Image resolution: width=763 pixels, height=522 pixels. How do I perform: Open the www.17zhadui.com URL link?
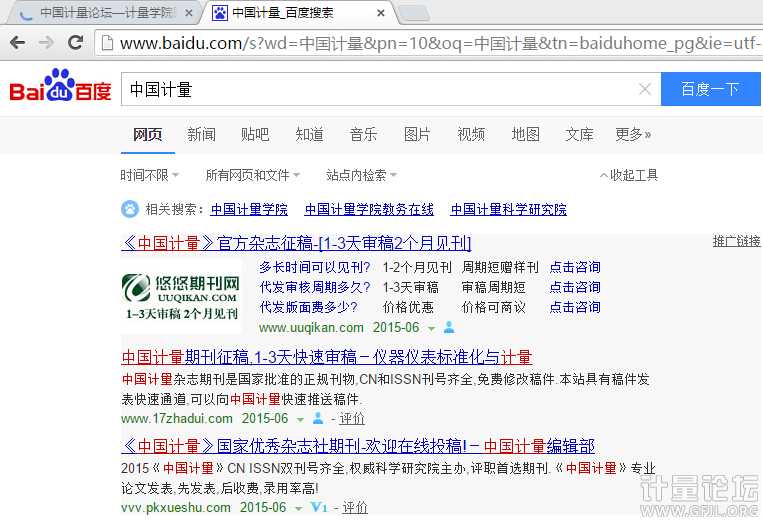pyautogui.click(x=177, y=418)
